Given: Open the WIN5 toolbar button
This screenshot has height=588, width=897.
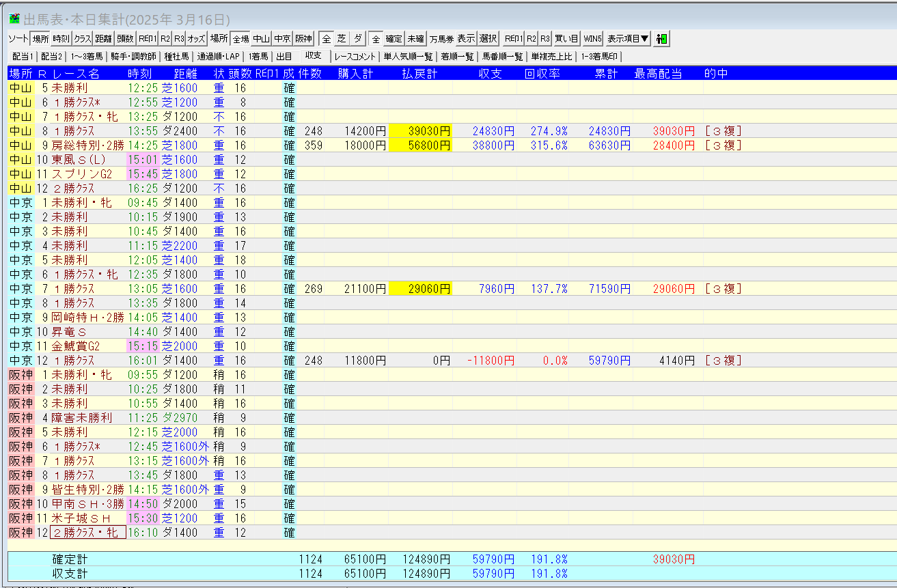Looking at the screenshot, I should [x=592, y=39].
